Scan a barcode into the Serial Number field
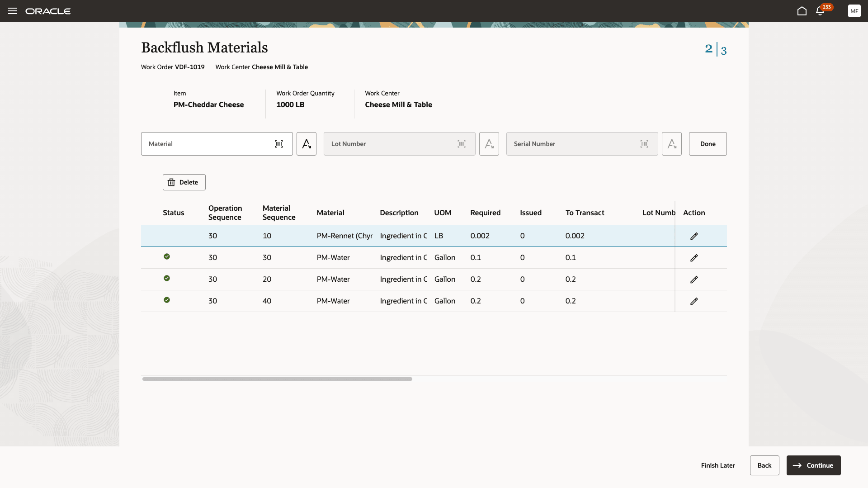Image resolution: width=868 pixels, height=488 pixels. pyautogui.click(x=645, y=143)
